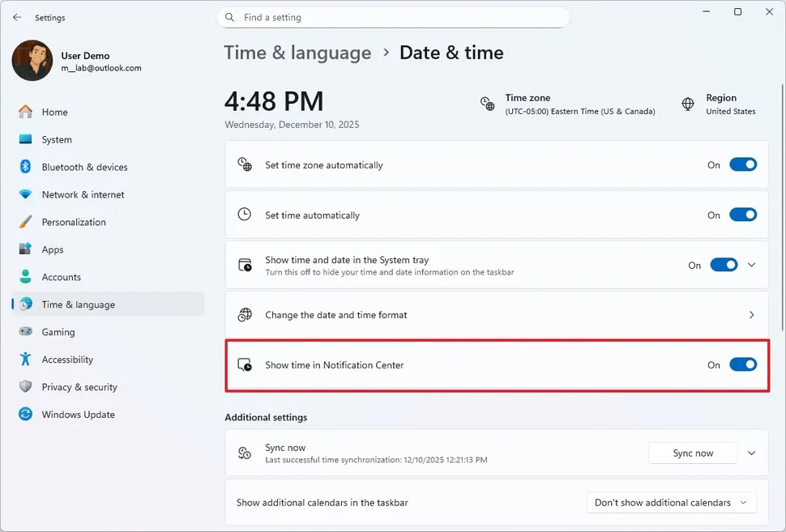
Task: Select the Network & internet sidebar icon
Action: (25, 194)
